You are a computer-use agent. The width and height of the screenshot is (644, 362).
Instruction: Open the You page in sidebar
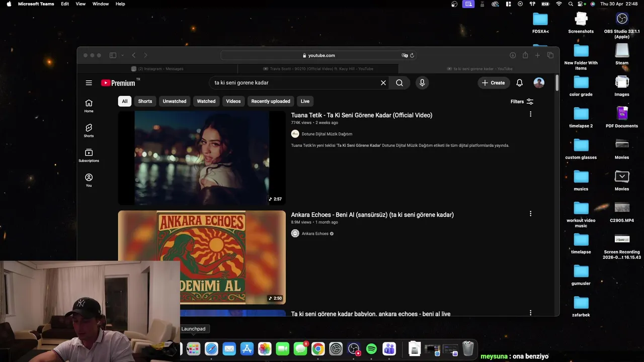click(x=89, y=180)
